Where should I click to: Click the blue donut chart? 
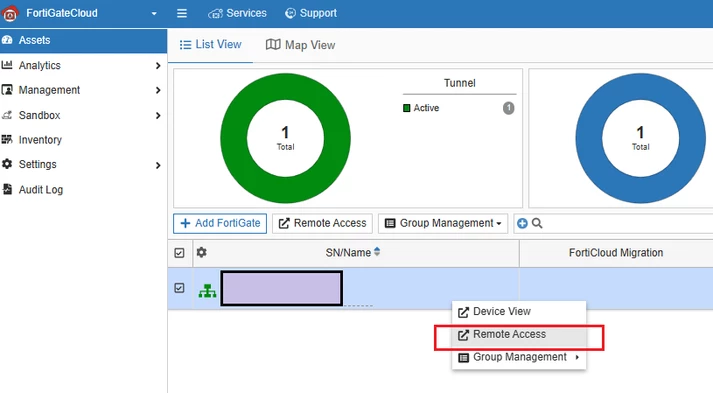[x=640, y=138]
